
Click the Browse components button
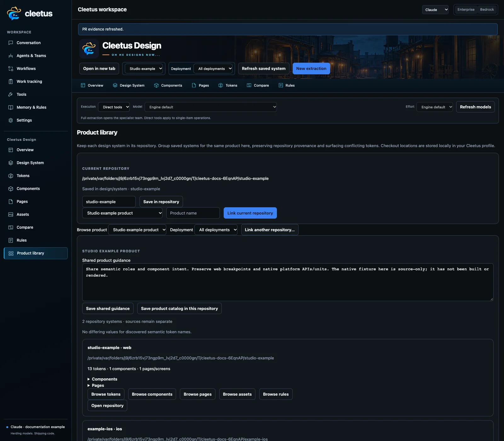152,394
